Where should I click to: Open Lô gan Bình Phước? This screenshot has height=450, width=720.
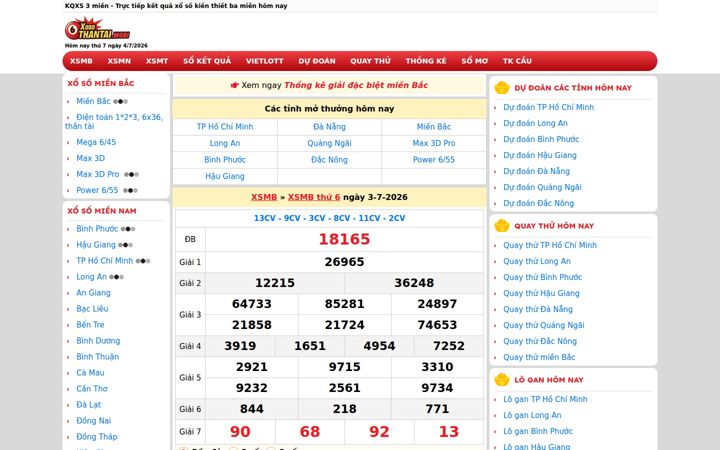point(538,431)
